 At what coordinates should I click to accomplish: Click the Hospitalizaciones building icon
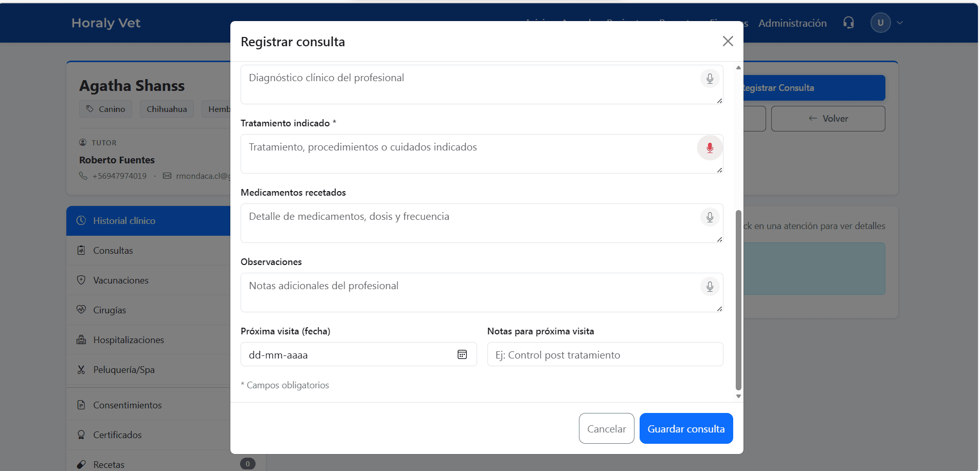pos(81,340)
